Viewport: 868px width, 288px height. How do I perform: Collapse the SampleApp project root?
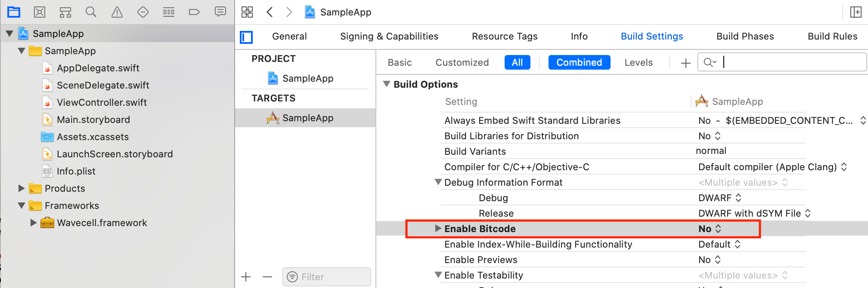click(x=9, y=34)
